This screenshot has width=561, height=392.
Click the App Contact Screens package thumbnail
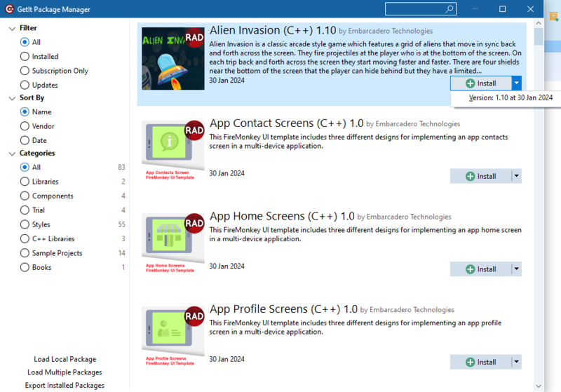pos(173,151)
